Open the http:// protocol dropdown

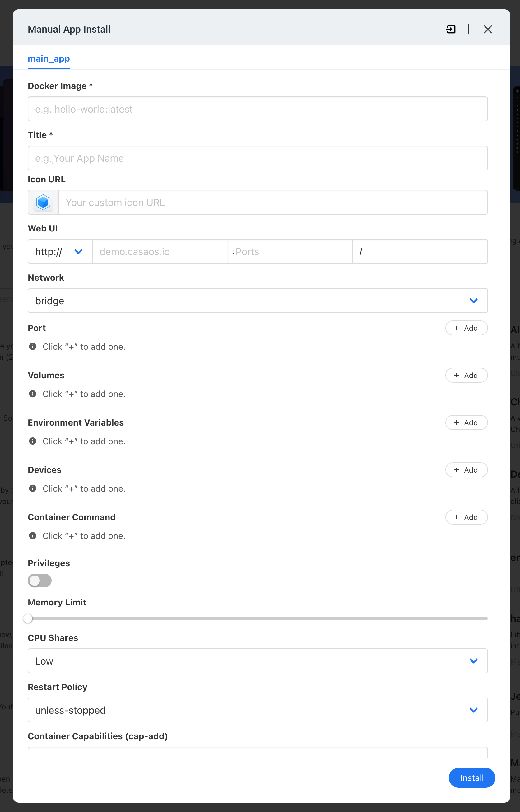(x=60, y=252)
